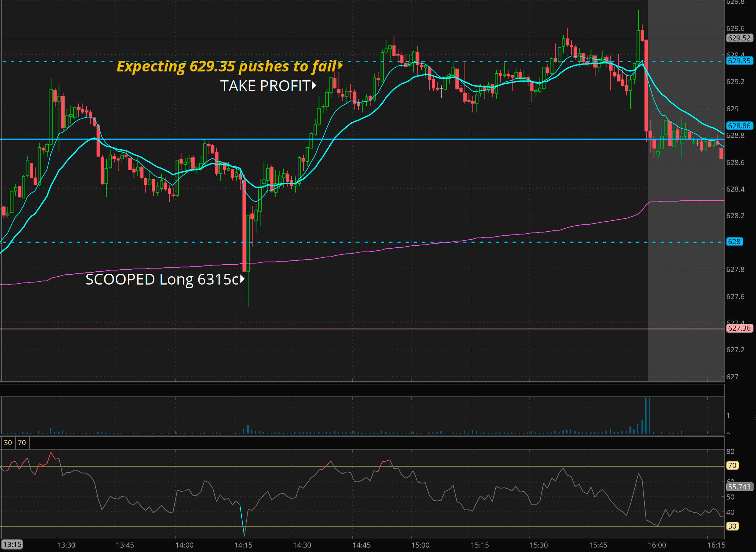The width and height of the screenshot is (756, 552).
Task: Select the 627.36 pink price level tag
Action: coord(739,328)
